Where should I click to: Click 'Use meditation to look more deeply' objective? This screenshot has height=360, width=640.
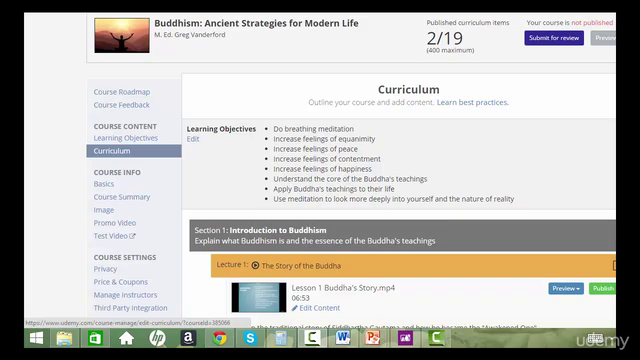tap(393, 199)
